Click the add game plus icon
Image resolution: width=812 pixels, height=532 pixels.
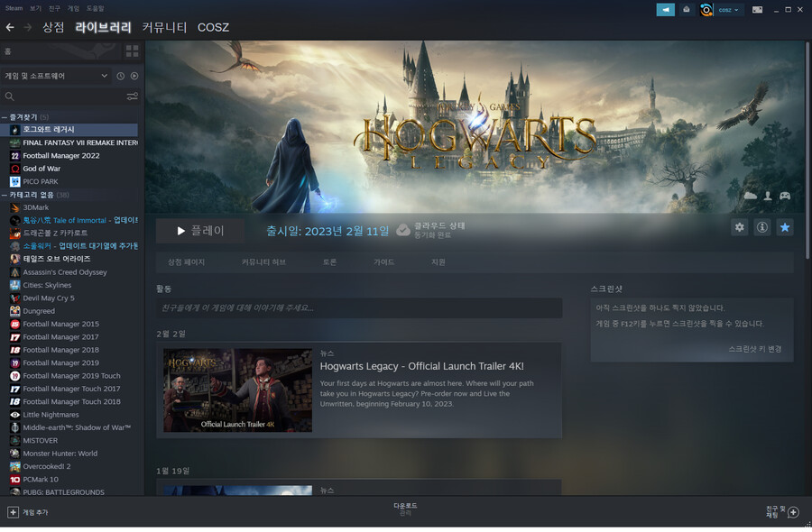(x=13, y=512)
